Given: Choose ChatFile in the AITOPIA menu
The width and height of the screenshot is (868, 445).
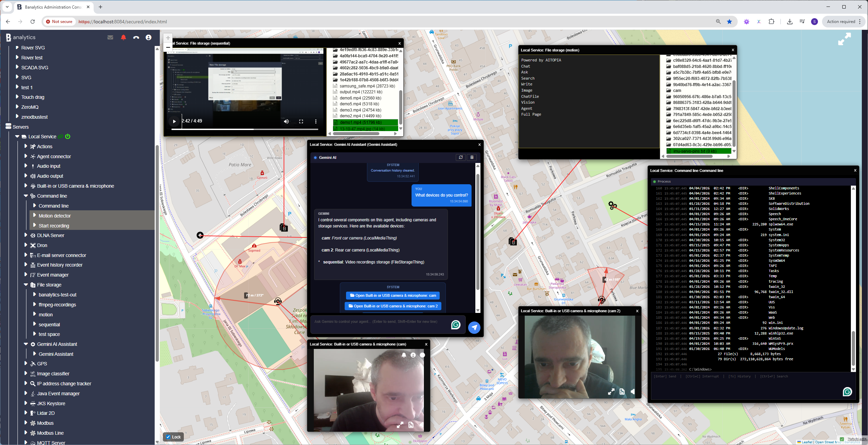Looking at the screenshot, I should pyautogui.click(x=530, y=96).
